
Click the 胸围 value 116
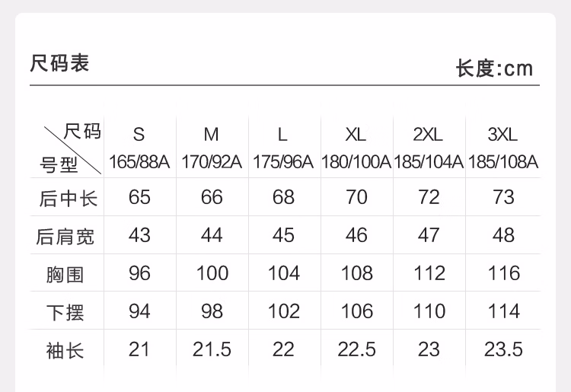click(504, 273)
